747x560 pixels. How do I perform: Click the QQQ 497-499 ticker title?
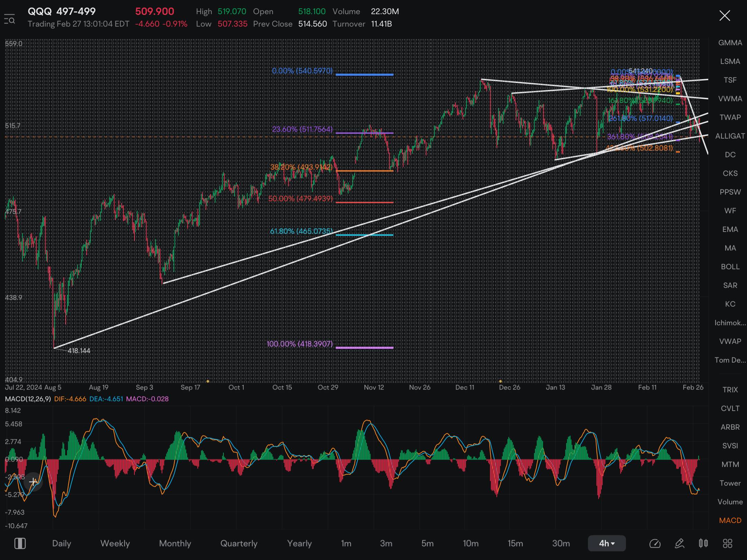pos(62,11)
